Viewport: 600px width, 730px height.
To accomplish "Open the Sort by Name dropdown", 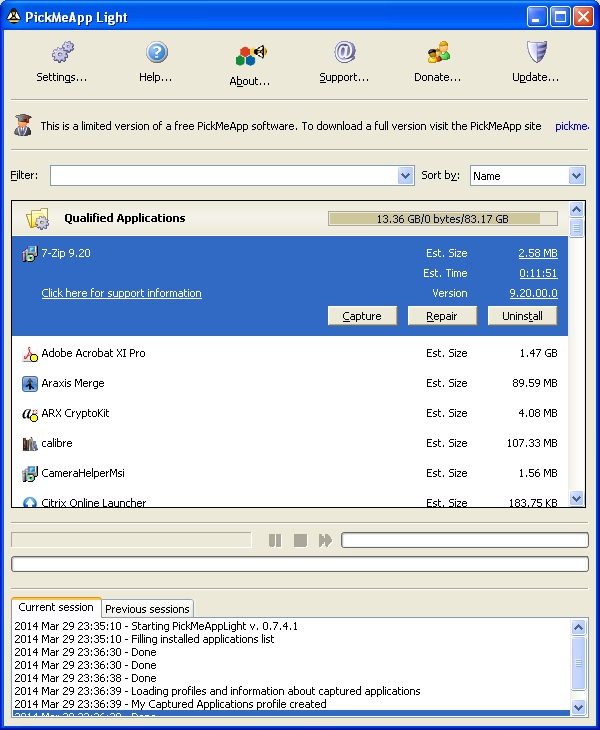I will tap(528, 176).
